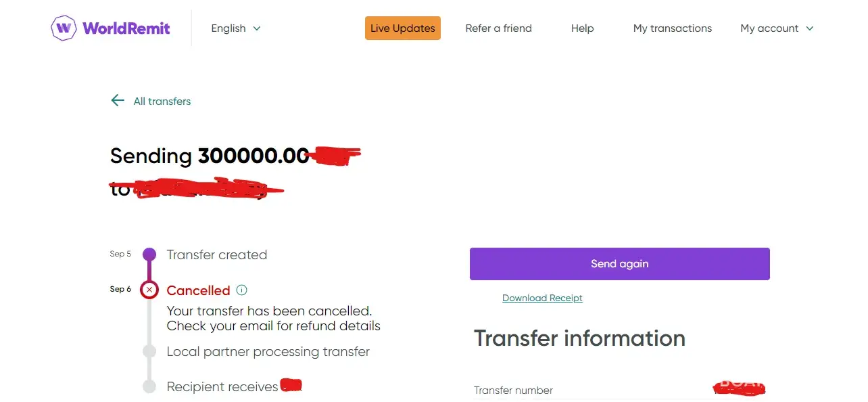Click the info icon next to Cancelled
This screenshot has height=402, width=868.
click(x=242, y=290)
